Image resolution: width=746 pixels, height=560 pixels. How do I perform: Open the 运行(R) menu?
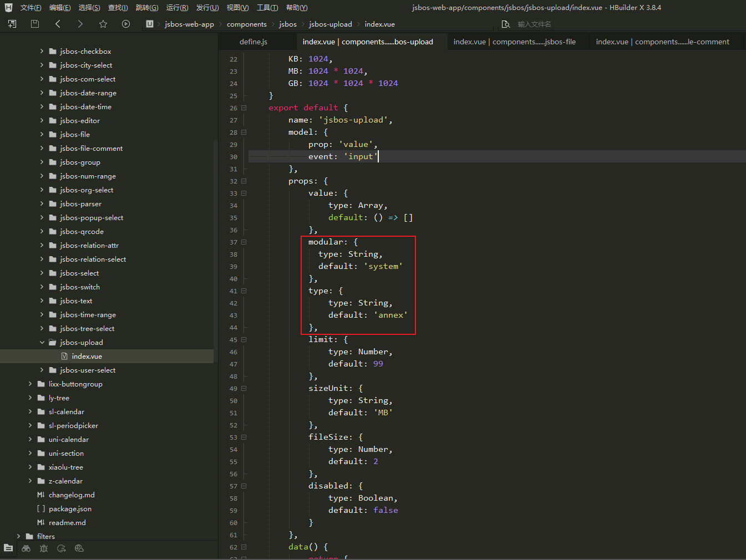coord(177,8)
